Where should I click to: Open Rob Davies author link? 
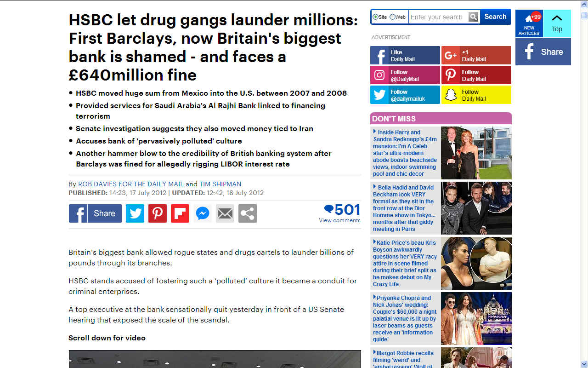tap(131, 184)
